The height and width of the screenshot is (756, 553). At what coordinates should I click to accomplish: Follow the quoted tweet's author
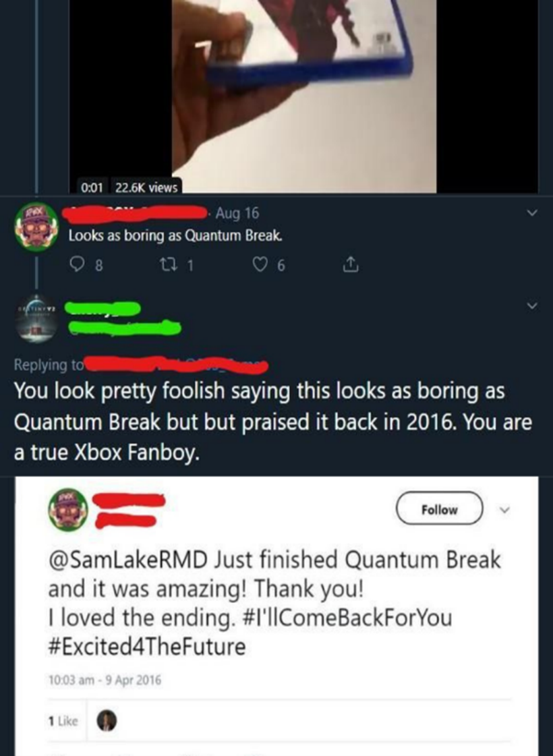tap(439, 508)
